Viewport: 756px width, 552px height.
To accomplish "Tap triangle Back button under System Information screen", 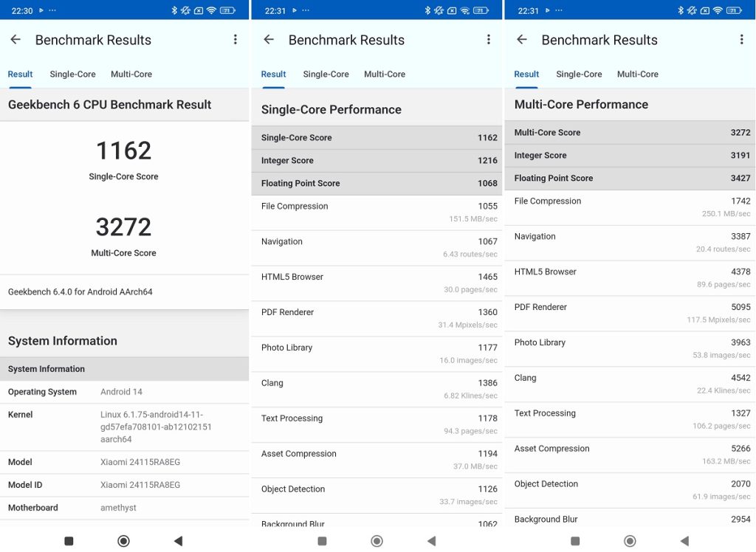I will (x=179, y=541).
